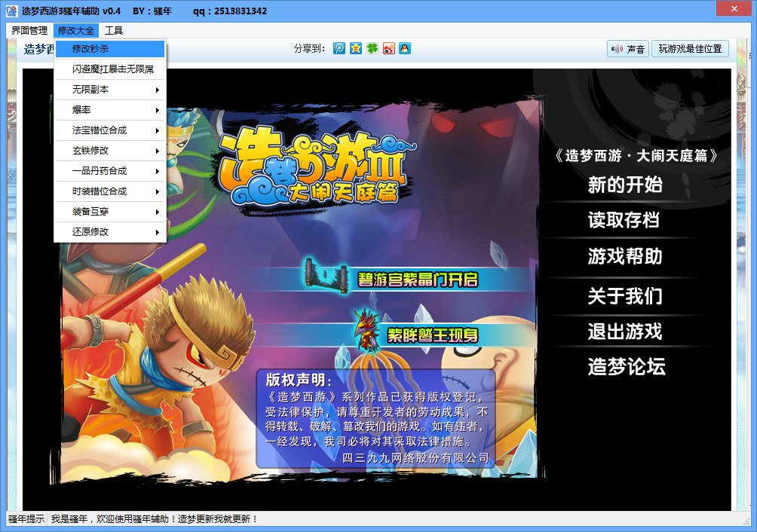This screenshot has width=757, height=532.
Task: Click the 骚年提示 status bar label
Action: (26, 519)
